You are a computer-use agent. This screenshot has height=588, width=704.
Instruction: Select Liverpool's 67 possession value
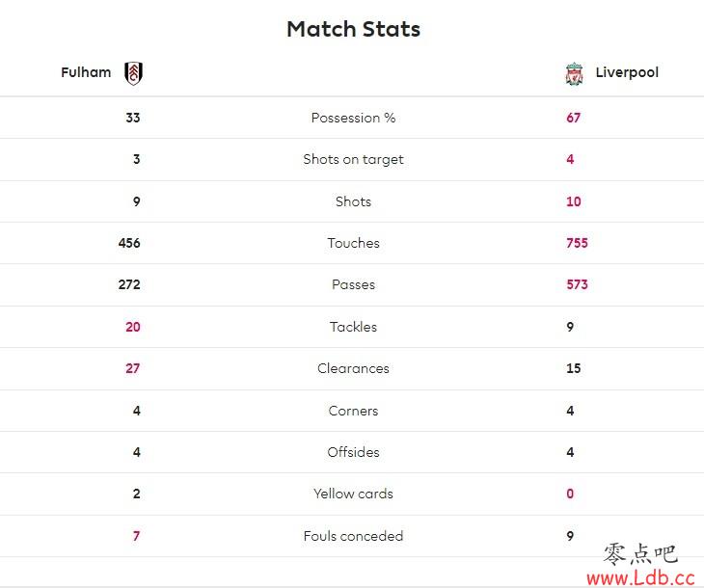coord(574,118)
